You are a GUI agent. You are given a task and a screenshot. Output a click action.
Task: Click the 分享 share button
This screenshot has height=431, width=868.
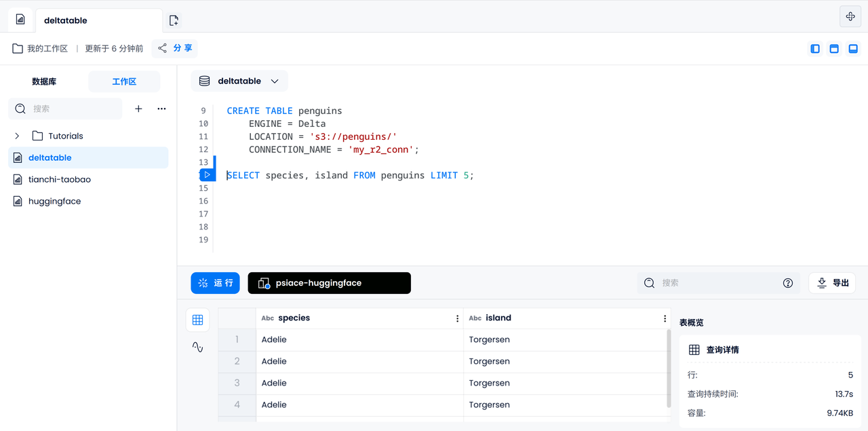(x=175, y=48)
